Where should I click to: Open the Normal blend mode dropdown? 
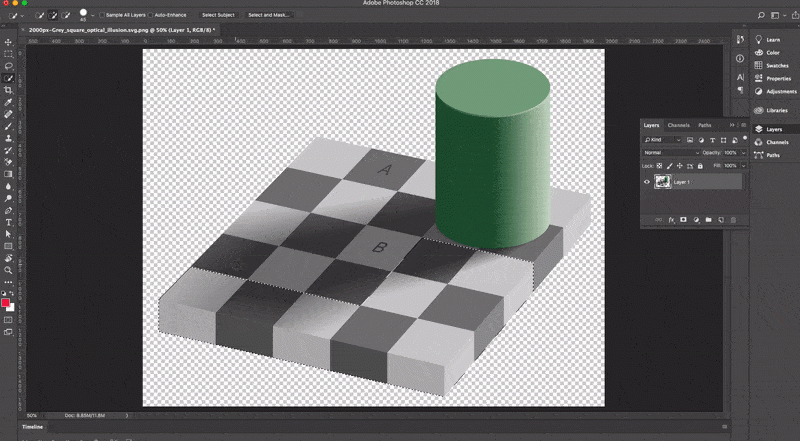[670, 152]
